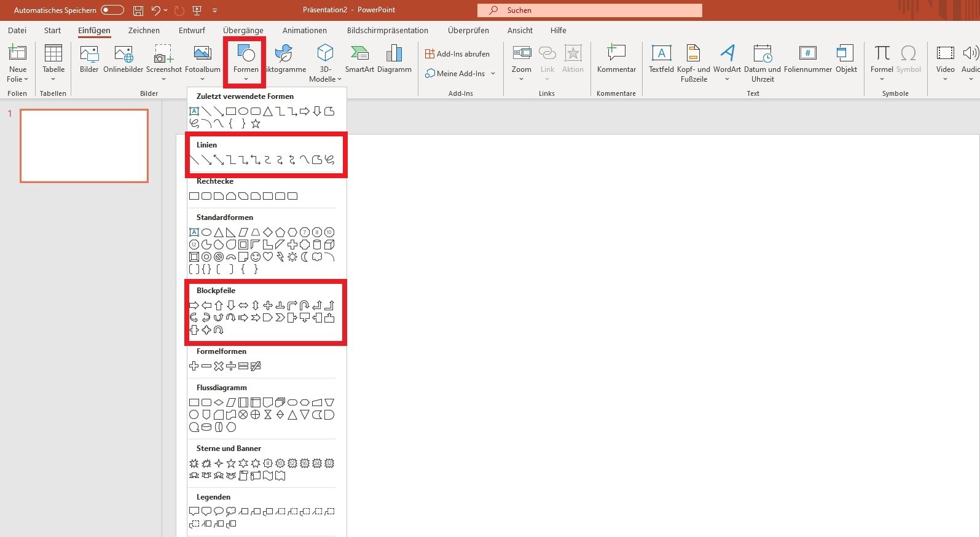Undo the last action
Image resolution: width=980 pixels, height=537 pixels.
pos(156,10)
